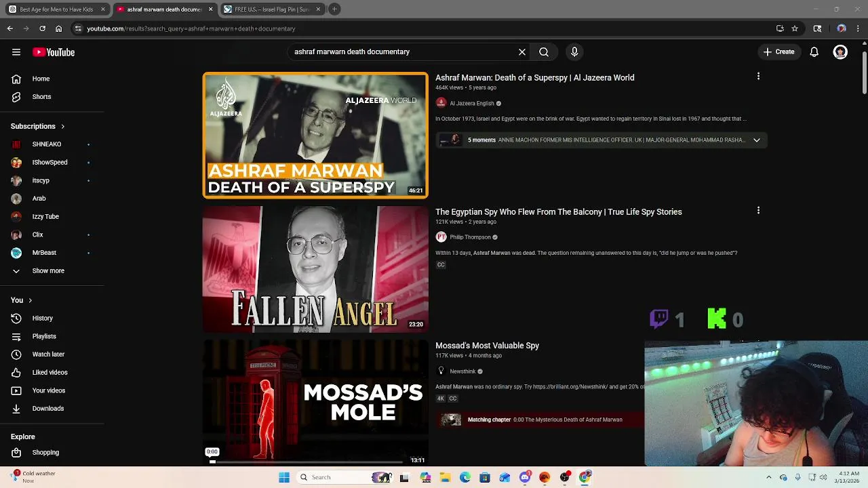Click the Ashraf Marwan Death of a Superspy thumbnail

click(x=315, y=136)
